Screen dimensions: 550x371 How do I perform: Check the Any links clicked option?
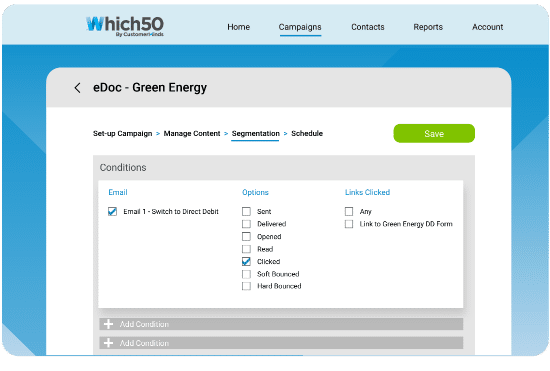pos(349,211)
